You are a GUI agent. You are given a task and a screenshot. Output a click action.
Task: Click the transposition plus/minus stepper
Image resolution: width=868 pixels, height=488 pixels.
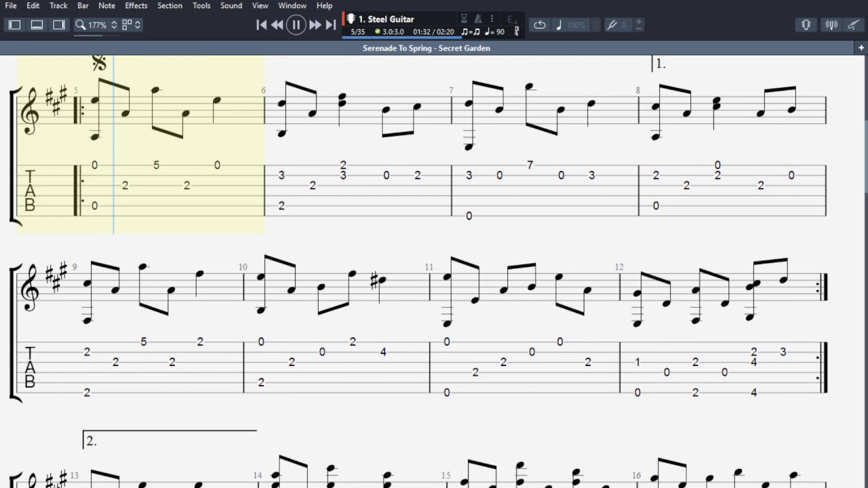[639, 25]
